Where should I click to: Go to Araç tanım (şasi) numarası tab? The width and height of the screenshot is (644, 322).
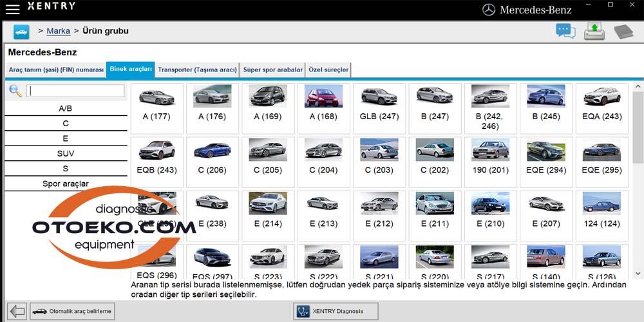tap(55, 70)
